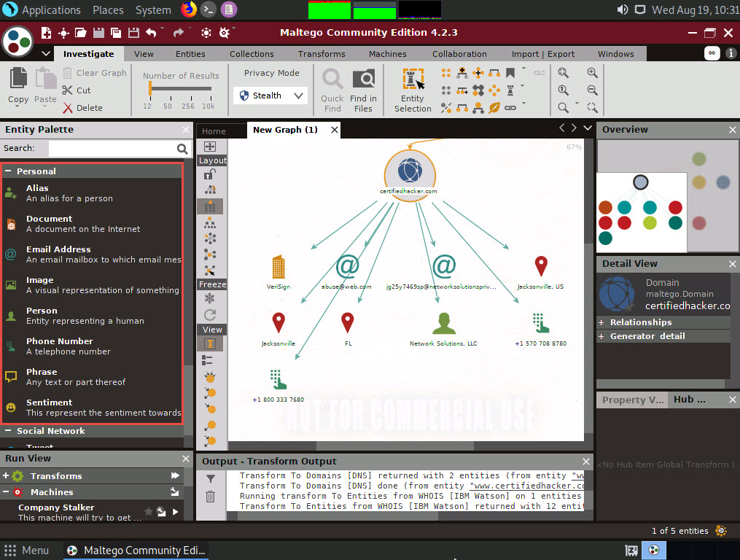Screen dimensions: 740x560
Task: Click the Number of Results slider handle
Action: (150, 87)
